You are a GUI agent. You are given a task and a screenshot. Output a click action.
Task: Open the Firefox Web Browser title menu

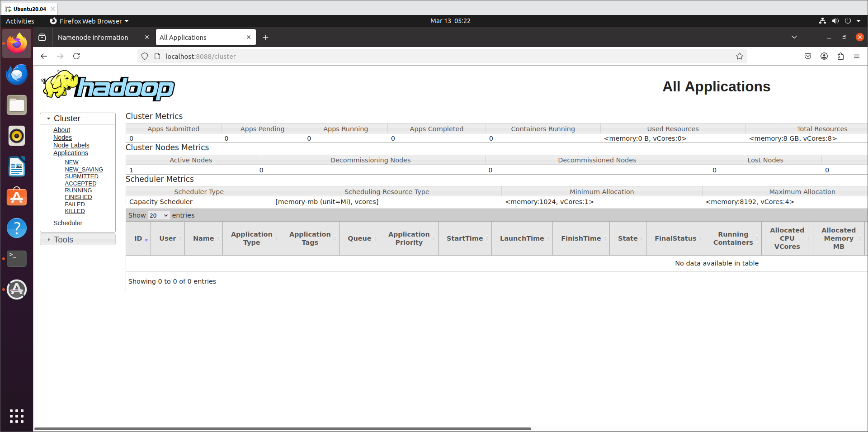click(89, 21)
